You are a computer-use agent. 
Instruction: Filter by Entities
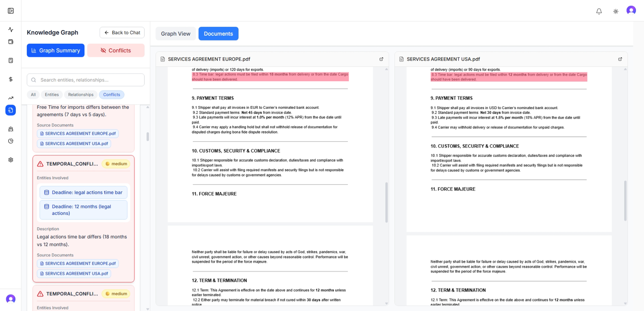pos(52,95)
